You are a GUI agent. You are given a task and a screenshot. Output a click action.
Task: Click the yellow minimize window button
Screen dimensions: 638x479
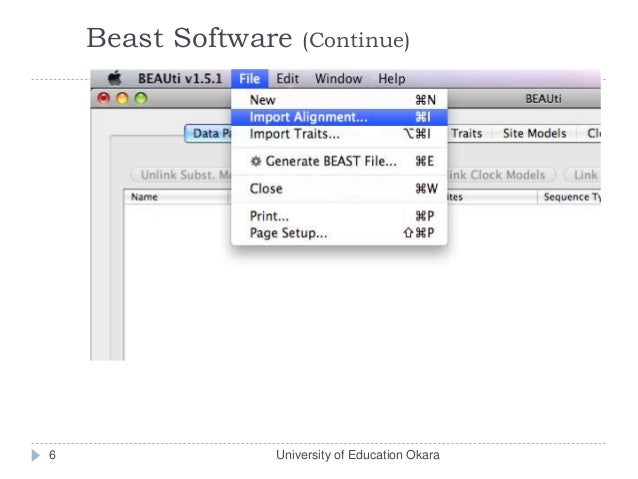click(122, 98)
